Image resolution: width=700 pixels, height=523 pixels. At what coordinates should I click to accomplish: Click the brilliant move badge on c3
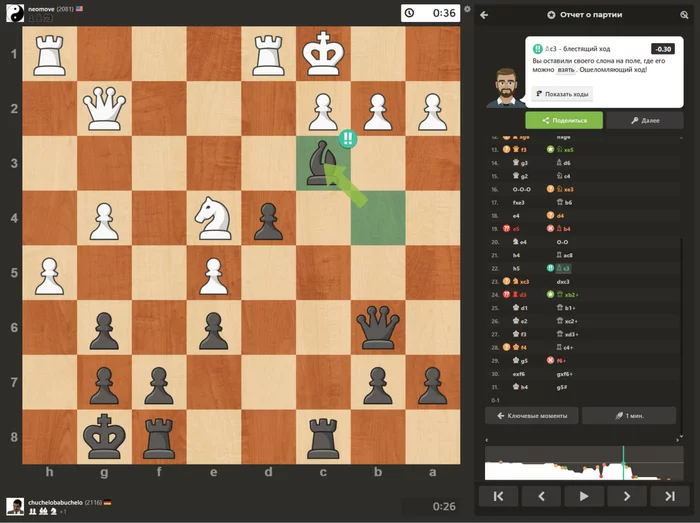tap(348, 138)
